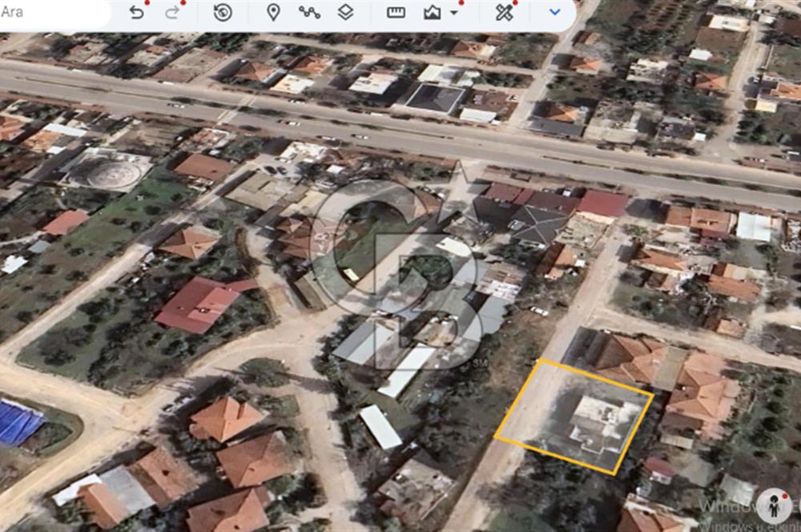Toggle Street View pegman button
The height and width of the screenshot is (532, 801).
coord(774,506)
